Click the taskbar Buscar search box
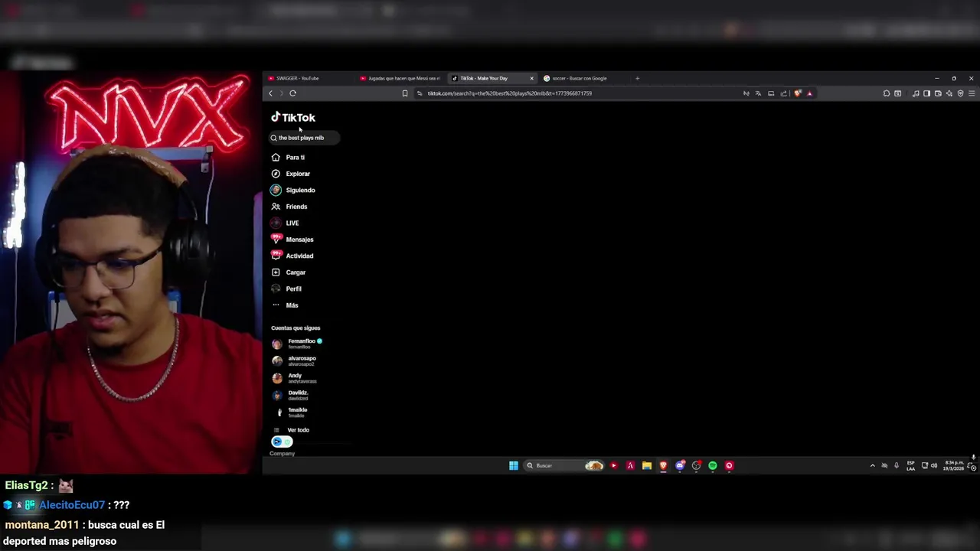 point(564,465)
